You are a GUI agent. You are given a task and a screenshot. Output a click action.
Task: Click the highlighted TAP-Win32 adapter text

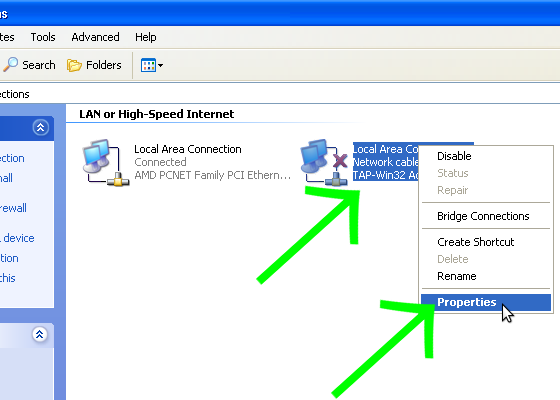385,175
